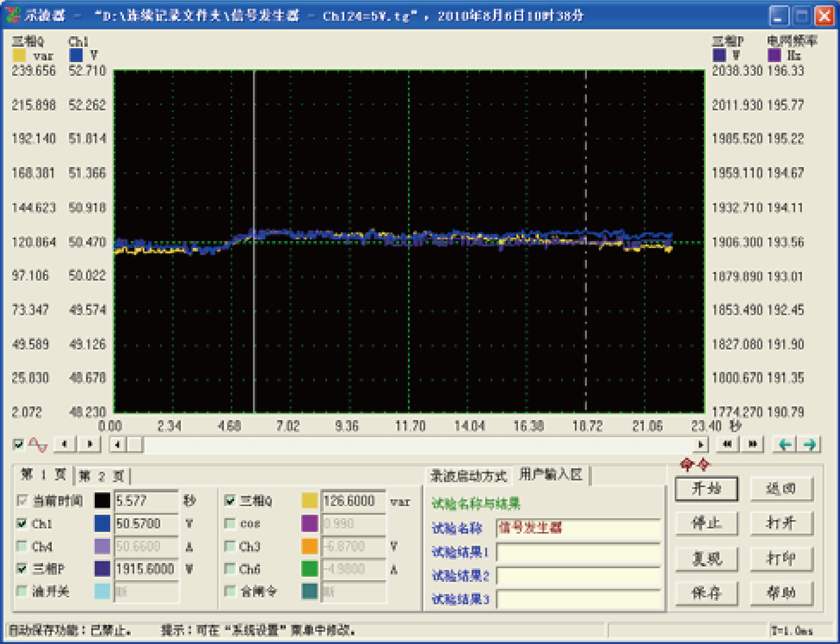The width and height of the screenshot is (840, 644).
Task: Click the light purple swatch in the Ch4 row
Action: coord(102,546)
